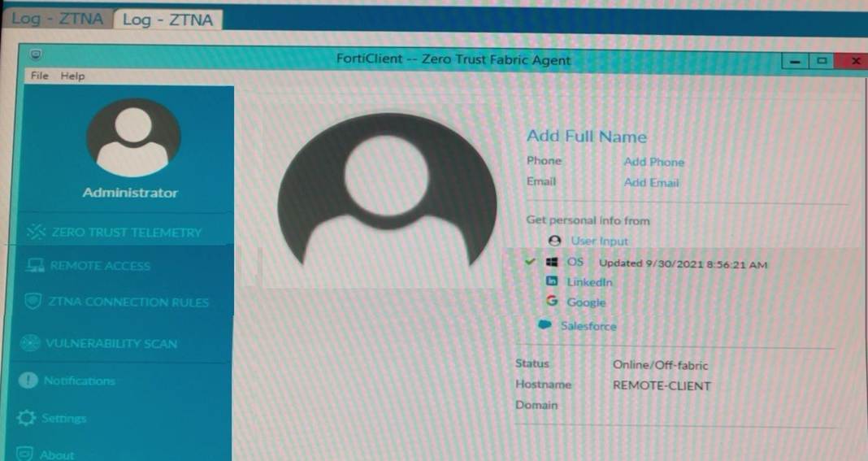Click the FortiClient title bar app icon
Screen dimensions: 868x461
coord(36,56)
